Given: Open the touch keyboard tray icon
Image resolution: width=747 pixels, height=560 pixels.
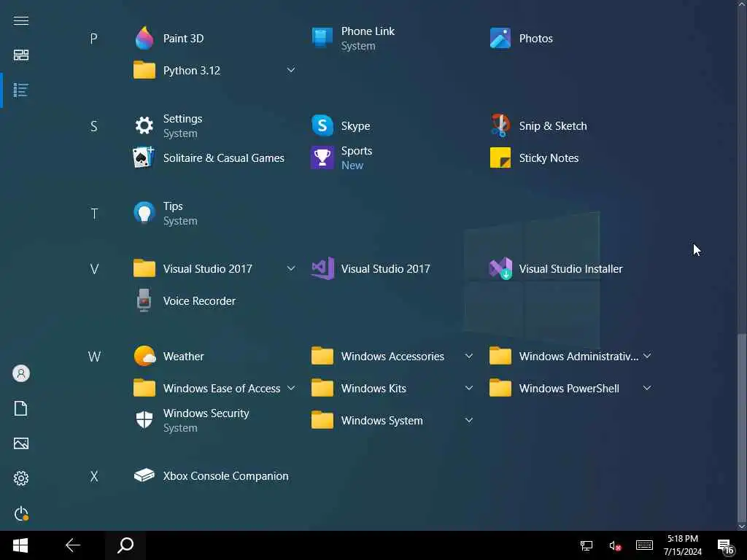Looking at the screenshot, I should pyautogui.click(x=644, y=545).
